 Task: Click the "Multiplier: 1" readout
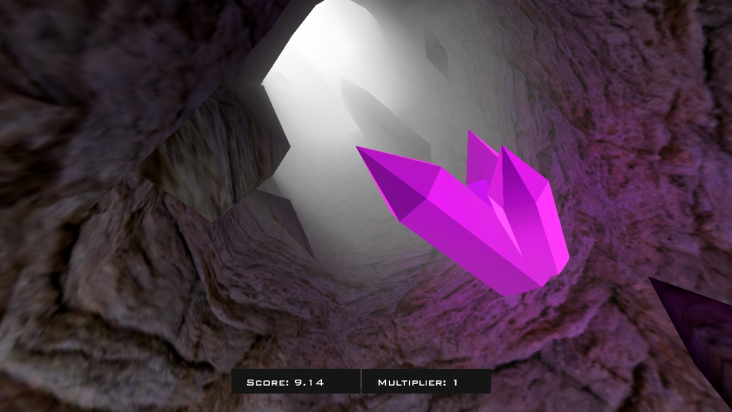click(426, 382)
